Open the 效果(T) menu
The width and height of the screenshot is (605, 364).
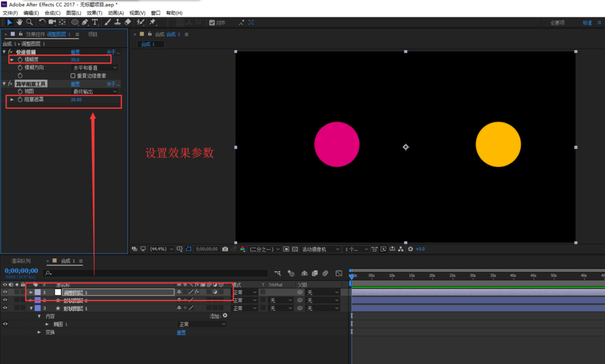(x=94, y=13)
